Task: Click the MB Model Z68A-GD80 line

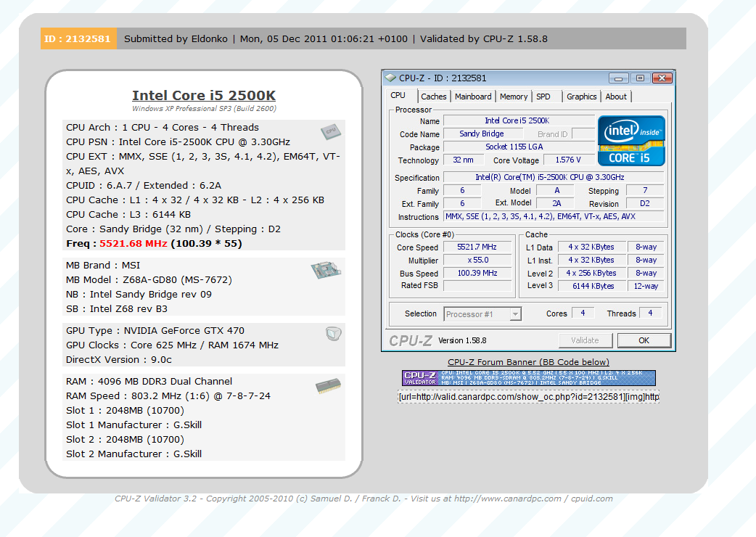Action: (149, 279)
